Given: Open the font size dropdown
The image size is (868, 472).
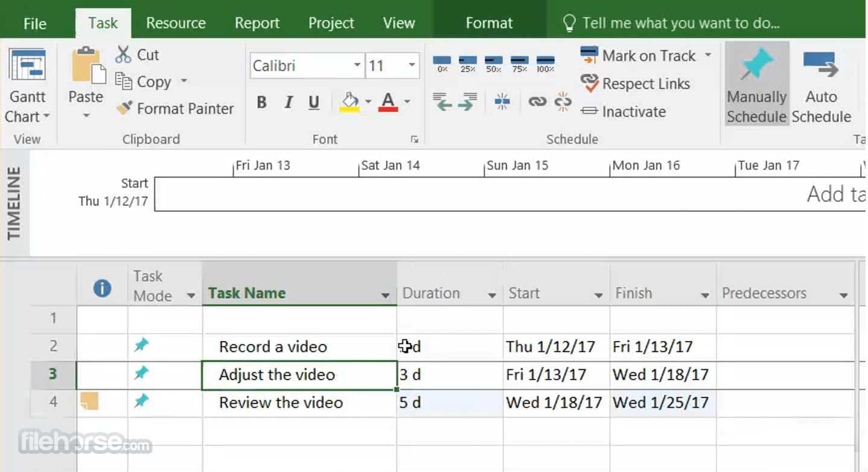Looking at the screenshot, I should click(412, 65).
